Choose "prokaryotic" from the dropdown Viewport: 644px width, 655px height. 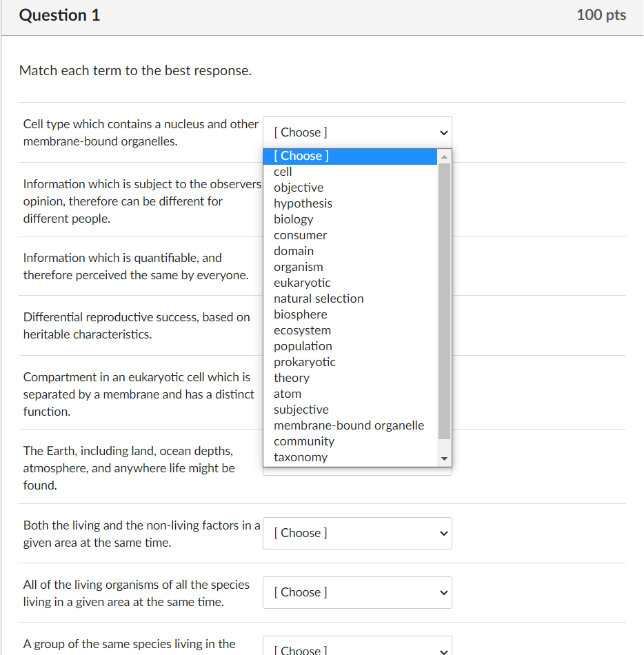pos(304,362)
